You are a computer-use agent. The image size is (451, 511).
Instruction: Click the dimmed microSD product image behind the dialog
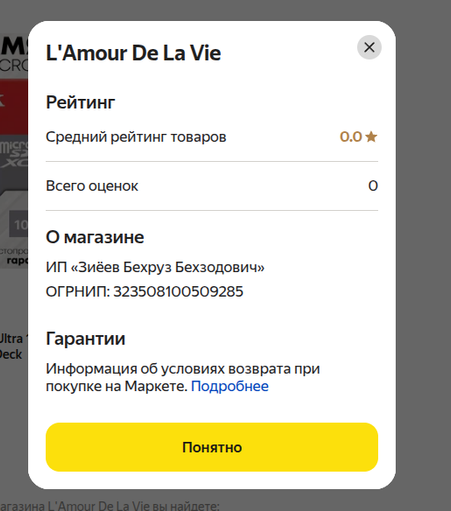pyautogui.click(x=14, y=173)
